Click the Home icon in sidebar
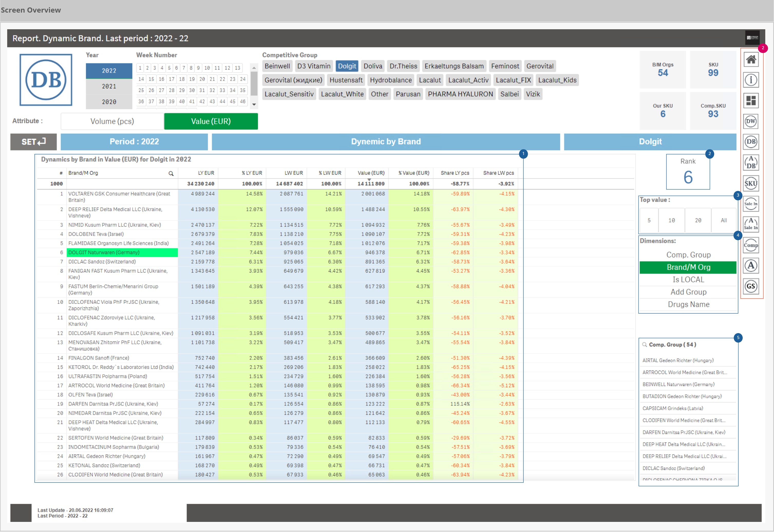The height and width of the screenshot is (532, 774). click(x=751, y=60)
